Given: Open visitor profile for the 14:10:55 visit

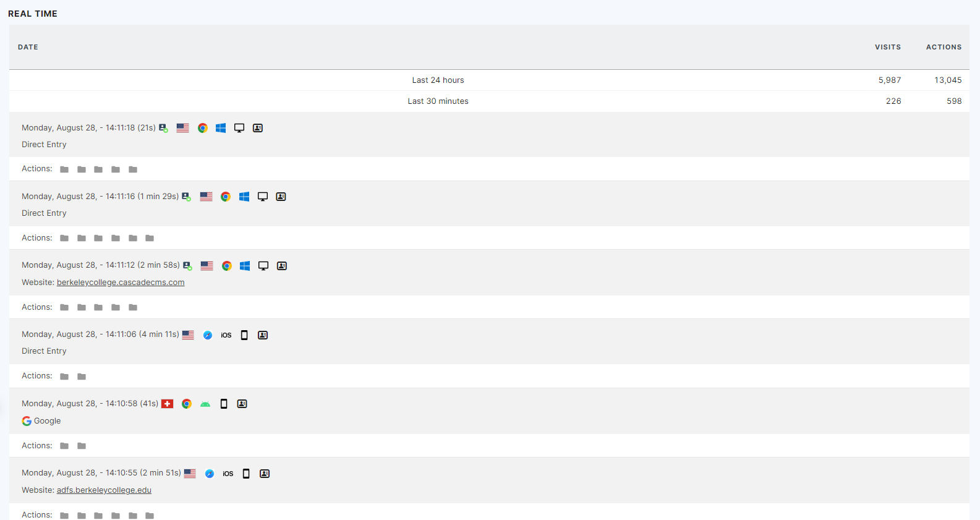Looking at the screenshot, I should [x=265, y=474].
